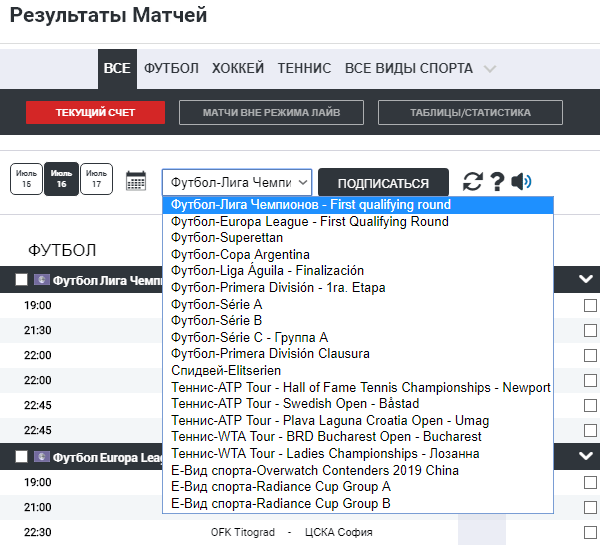600x545 pixels.
Task: Switch to the ВСЕ tab
Action: coord(117,69)
